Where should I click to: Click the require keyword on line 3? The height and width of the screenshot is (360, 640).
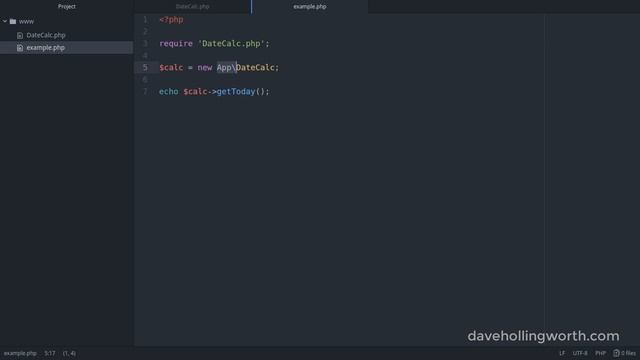point(176,44)
